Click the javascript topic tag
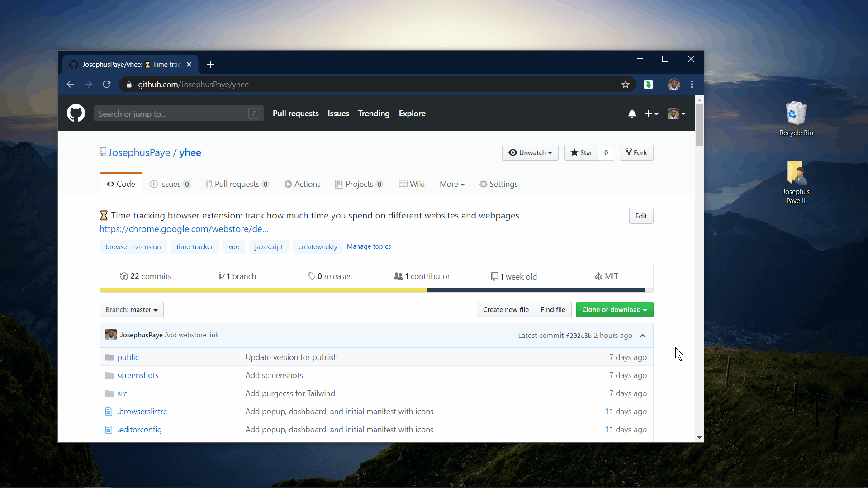The height and width of the screenshot is (488, 868). 269,247
